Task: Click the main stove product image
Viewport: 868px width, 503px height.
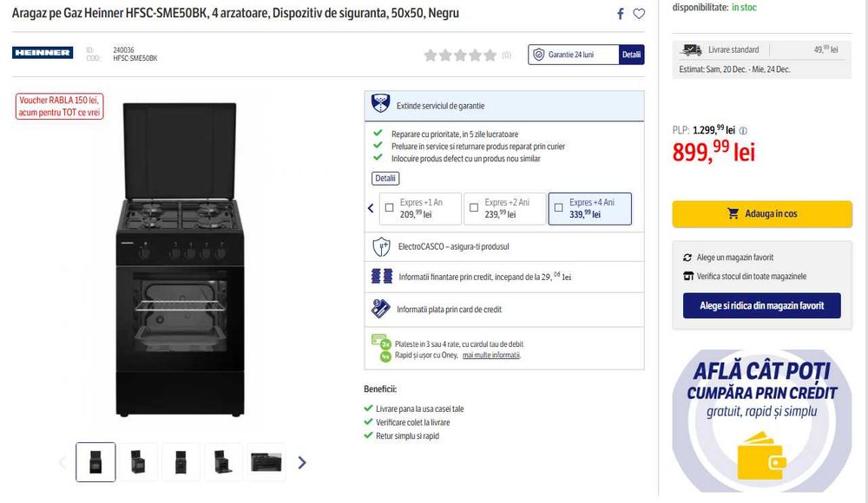Action: (x=181, y=259)
